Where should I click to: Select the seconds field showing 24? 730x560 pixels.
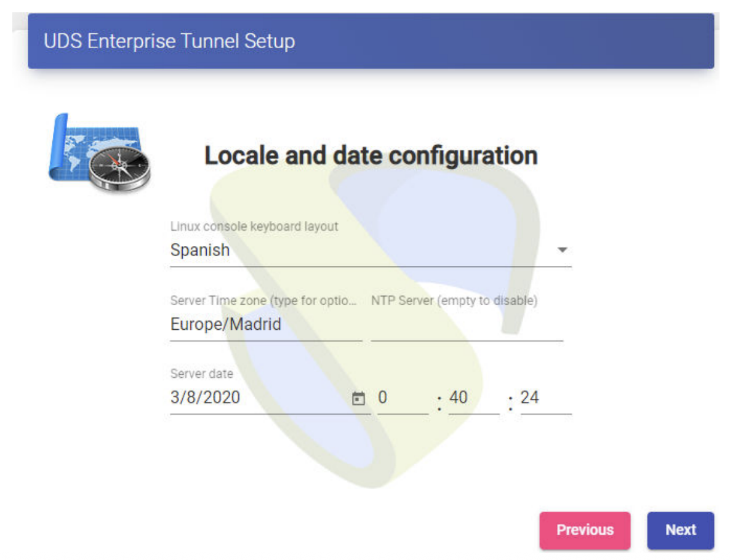coord(545,398)
